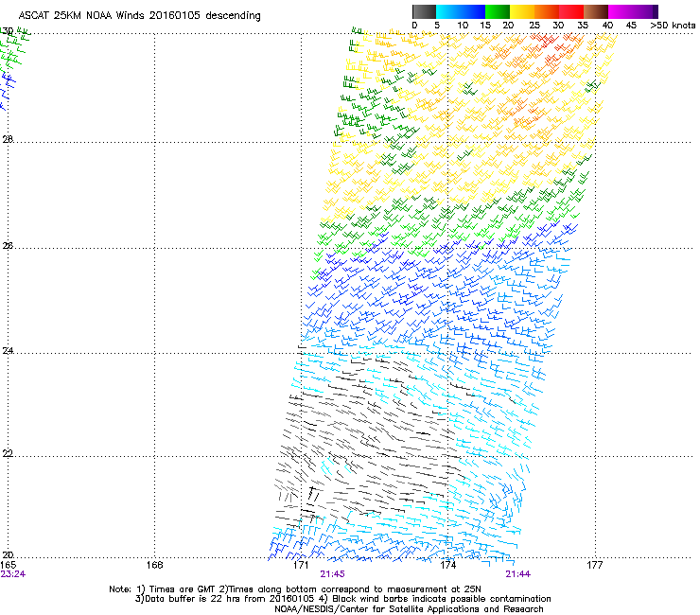Click the '30' latitude label at top left

pos(7,31)
